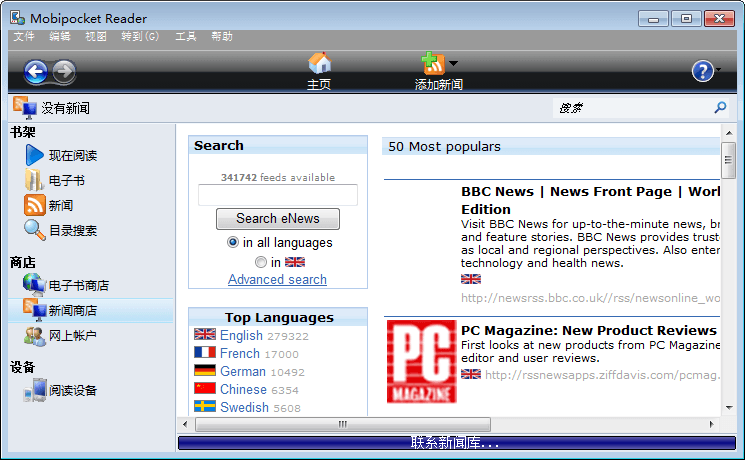Viewport: 745px width, 460px height.
Task: Click the German language link
Action: tap(243, 372)
